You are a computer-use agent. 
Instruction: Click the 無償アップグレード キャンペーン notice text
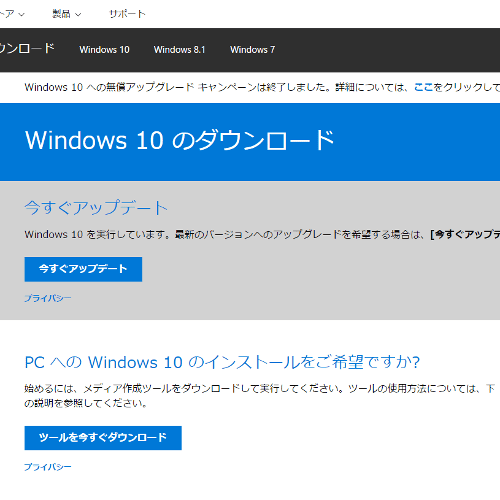click(262, 87)
